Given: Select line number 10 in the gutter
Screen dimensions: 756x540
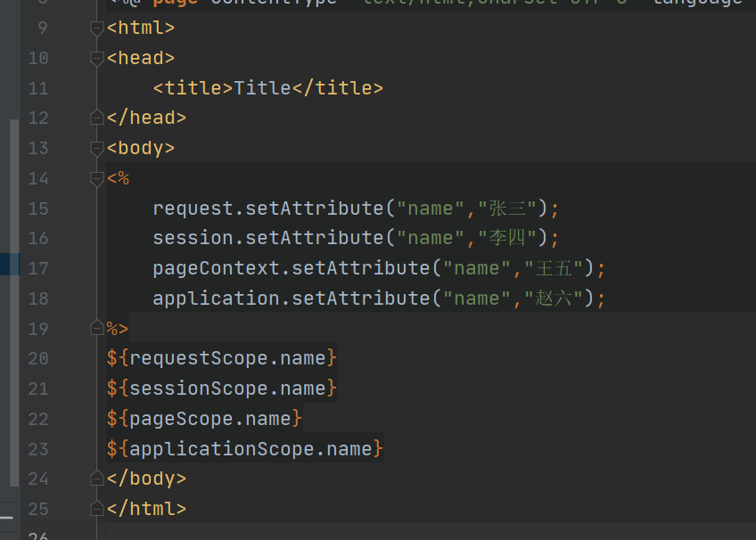Looking at the screenshot, I should tap(38, 58).
